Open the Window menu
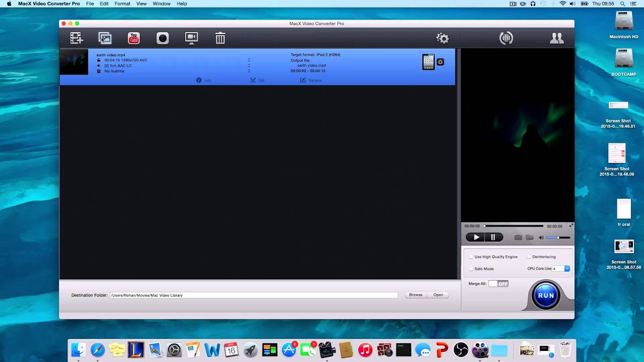 (x=162, y=4)
